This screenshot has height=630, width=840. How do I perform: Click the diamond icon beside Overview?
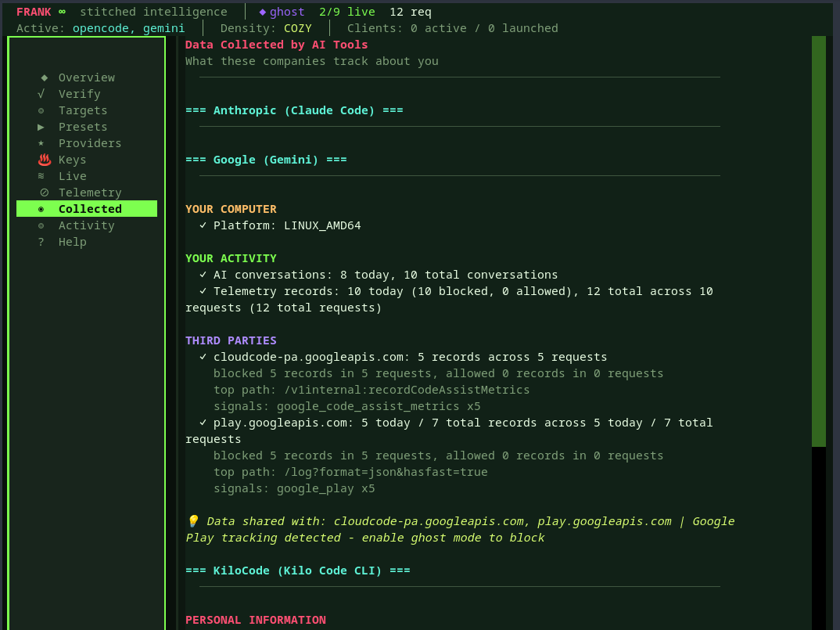click(44, 77)
